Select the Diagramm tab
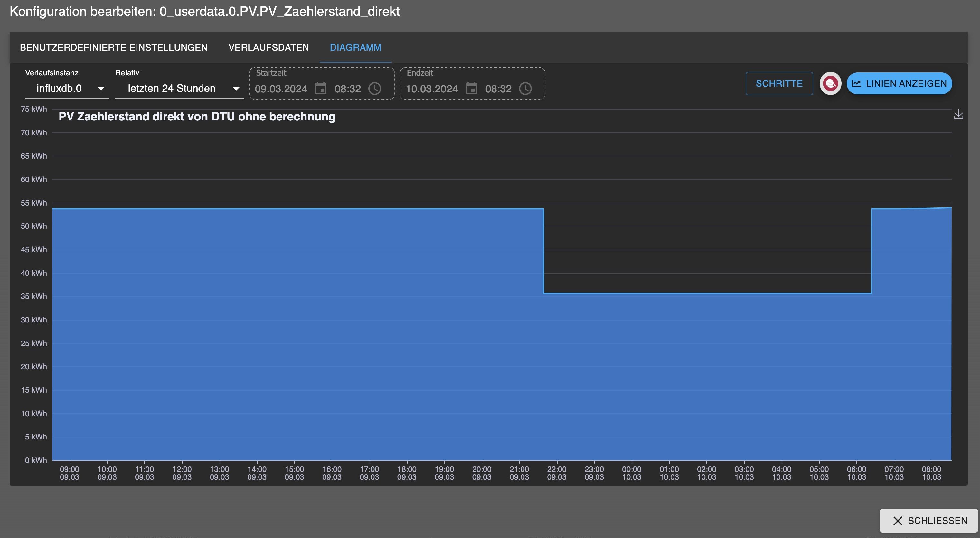 [355, 48]
